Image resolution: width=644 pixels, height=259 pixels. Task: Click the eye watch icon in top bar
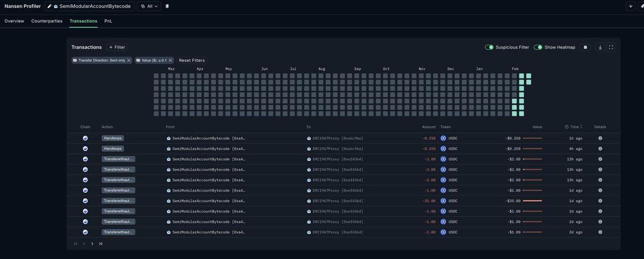click(x=631, y=6)
